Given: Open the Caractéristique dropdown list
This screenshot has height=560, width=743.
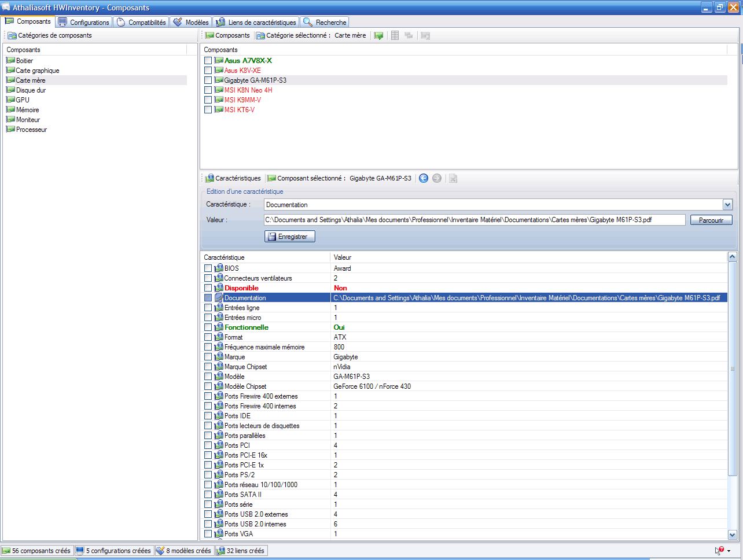Looking at the screenshot, I should pos(727,205).
